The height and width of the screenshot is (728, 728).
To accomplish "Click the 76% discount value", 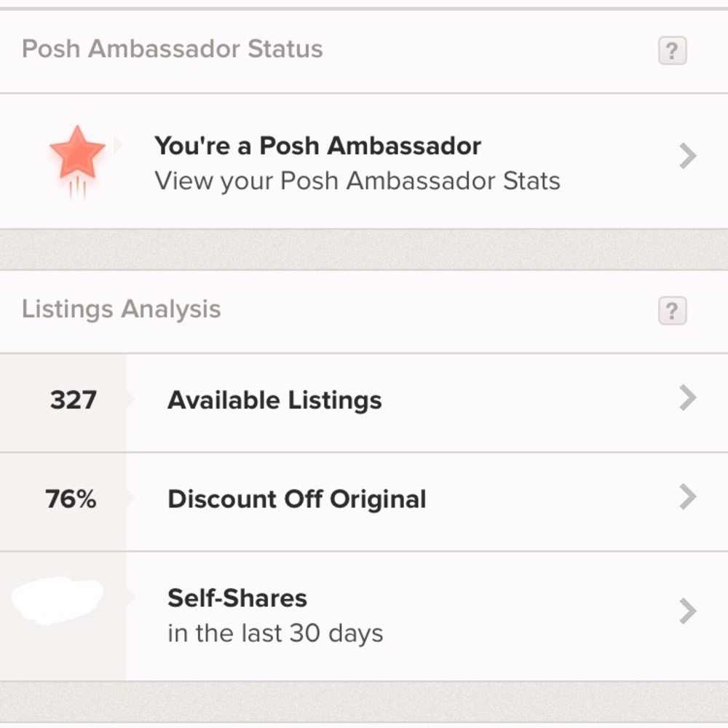I will [x=69, y=499].
